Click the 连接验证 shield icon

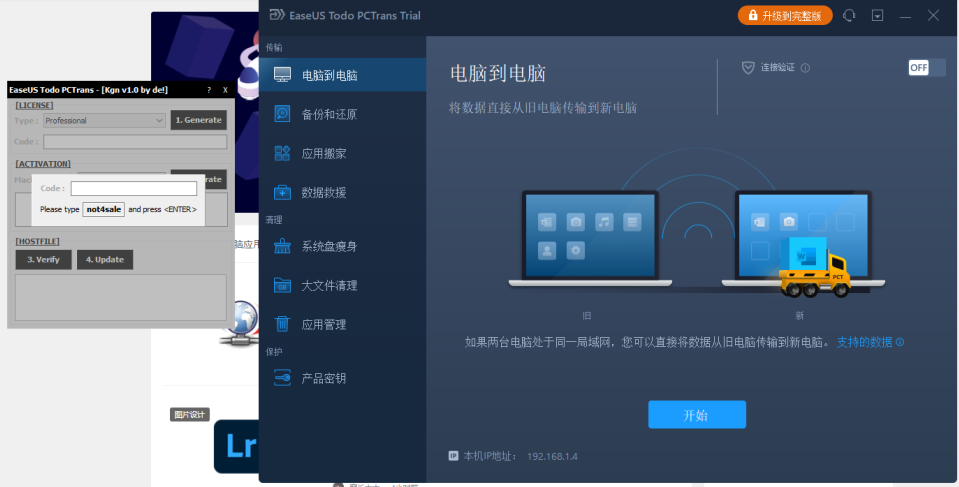(747, 67)
